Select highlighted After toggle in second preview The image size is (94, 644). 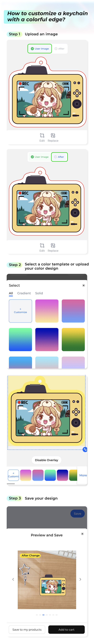click(59, 157)
